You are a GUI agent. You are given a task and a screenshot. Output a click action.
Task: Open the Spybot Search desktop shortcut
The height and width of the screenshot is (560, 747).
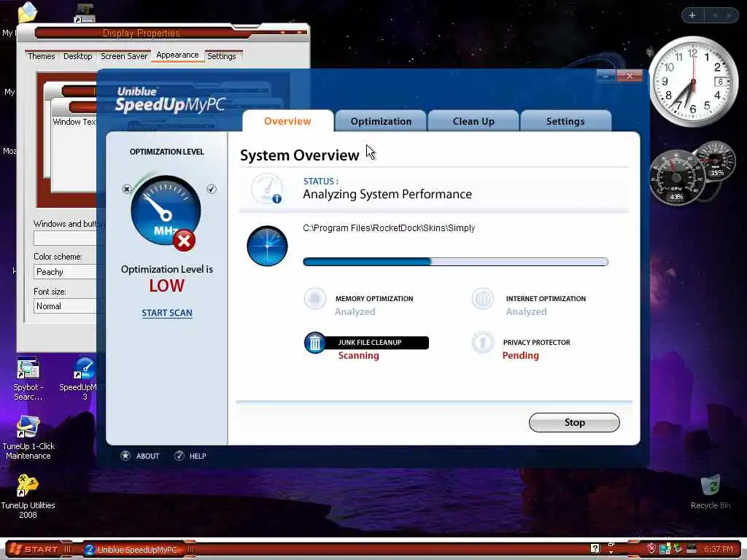[28, 379]
